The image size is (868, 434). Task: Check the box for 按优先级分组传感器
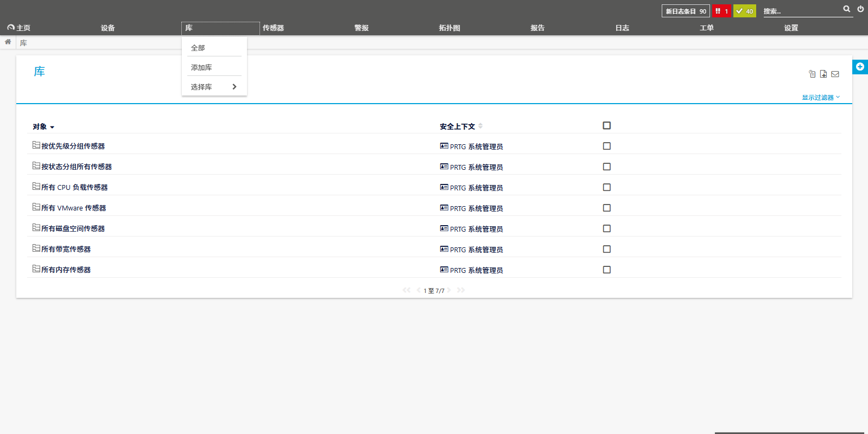pos(607,146)
